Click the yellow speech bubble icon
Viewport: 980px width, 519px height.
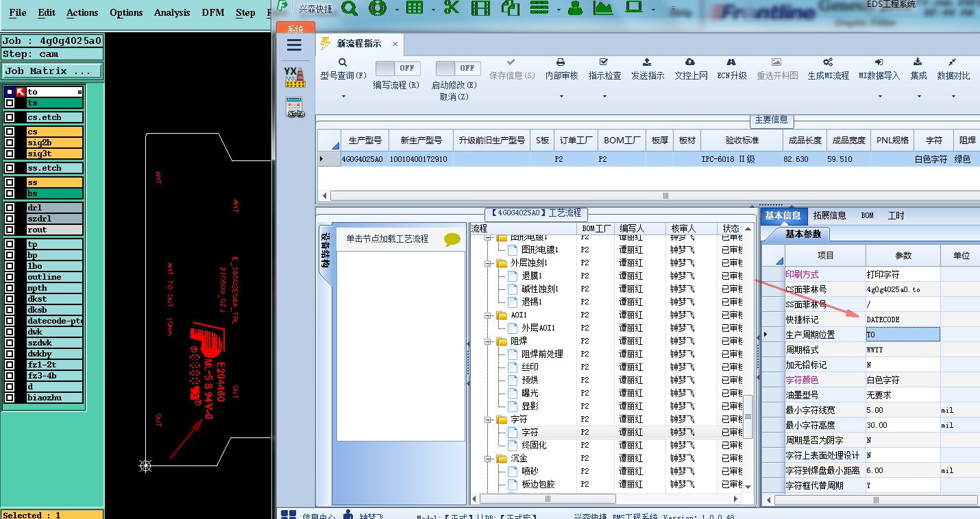coord(452,239)
